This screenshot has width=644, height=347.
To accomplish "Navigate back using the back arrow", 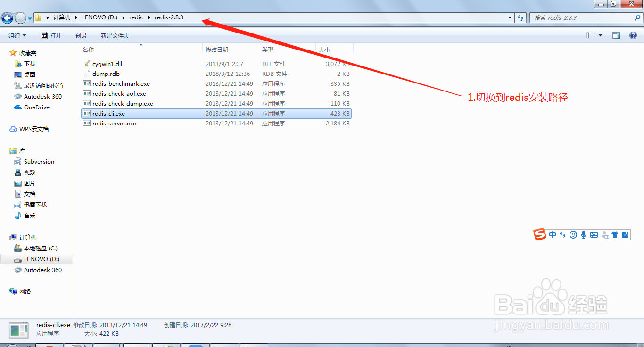I will coord(7,17).
